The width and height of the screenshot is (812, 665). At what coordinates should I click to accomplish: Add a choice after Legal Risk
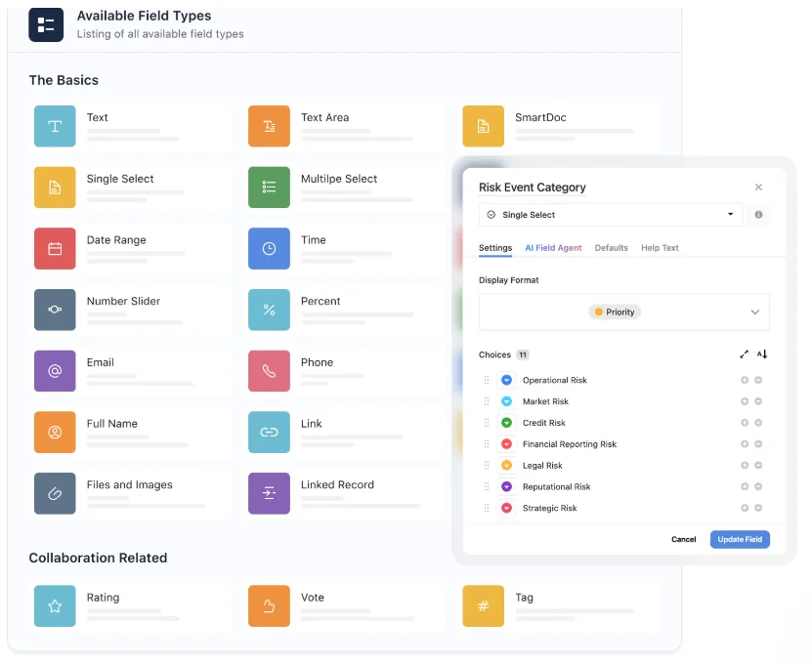(745, 465)
